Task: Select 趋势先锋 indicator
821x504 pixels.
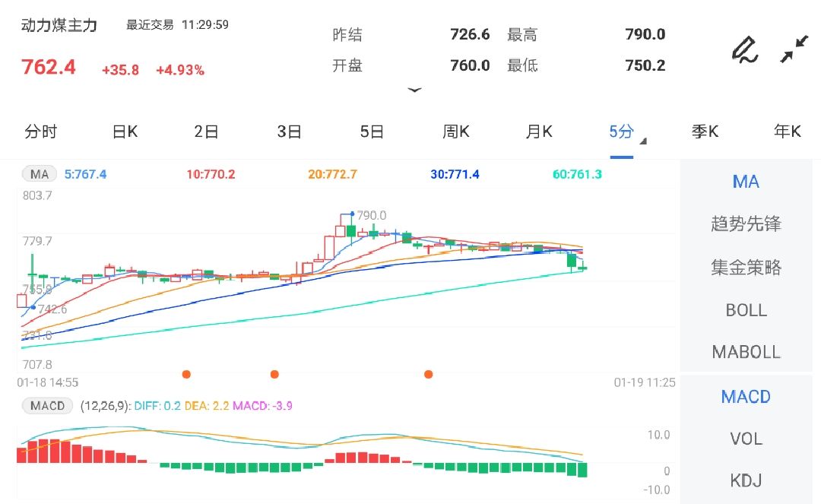Action: pos(746,224)
